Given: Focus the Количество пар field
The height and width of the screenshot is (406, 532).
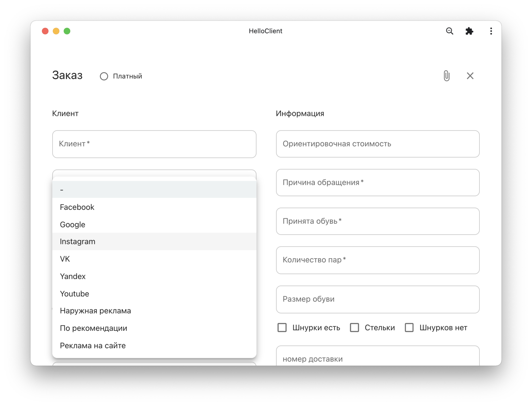Looking at the screenshot, I should (x=378, y=260).
